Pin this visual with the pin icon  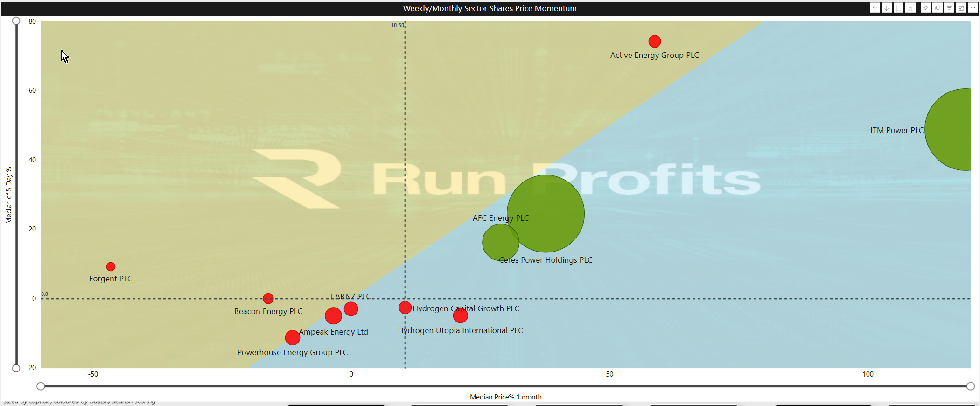click(925, 8)
